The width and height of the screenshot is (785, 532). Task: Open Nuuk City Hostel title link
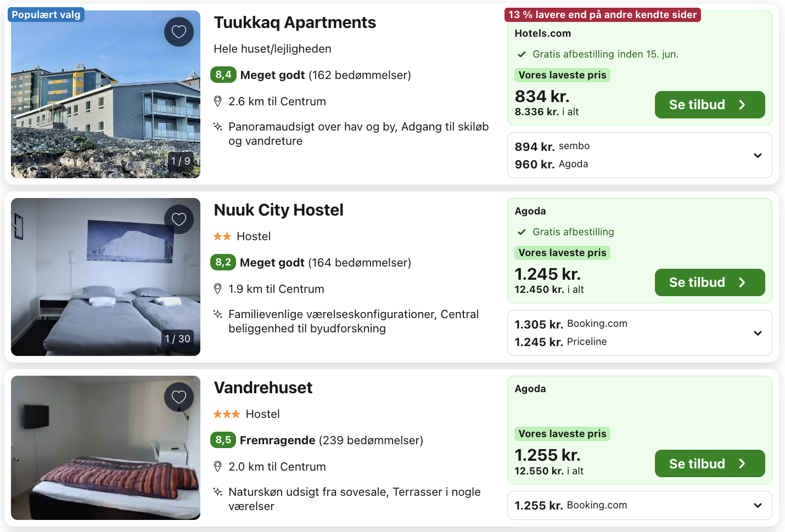click(278, 210)
